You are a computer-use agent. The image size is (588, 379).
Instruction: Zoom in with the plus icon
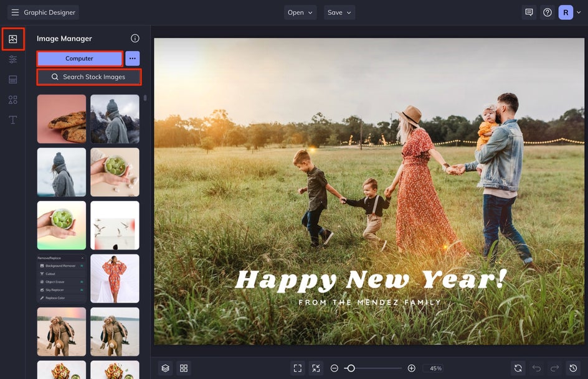click(411, 368)
